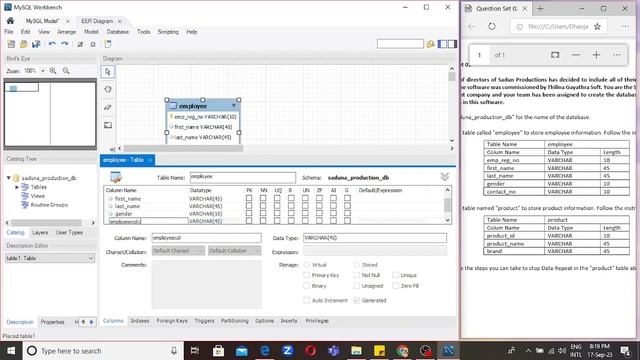Image resolution: width=640 pixels, height=360 pixels.
Task: Open the Mail app from the taskbar
Action: 242,351
